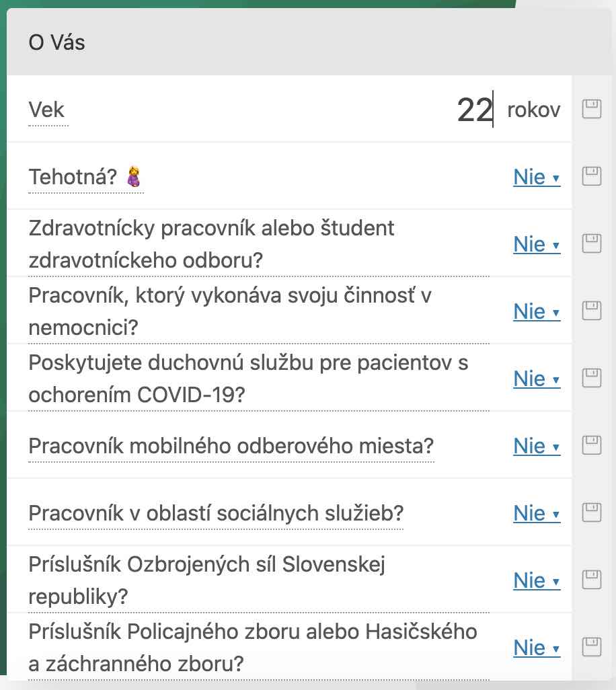Open Policajného zboru Nie dropdown
This screenshot has width=616, height=690.
[537, 648]
